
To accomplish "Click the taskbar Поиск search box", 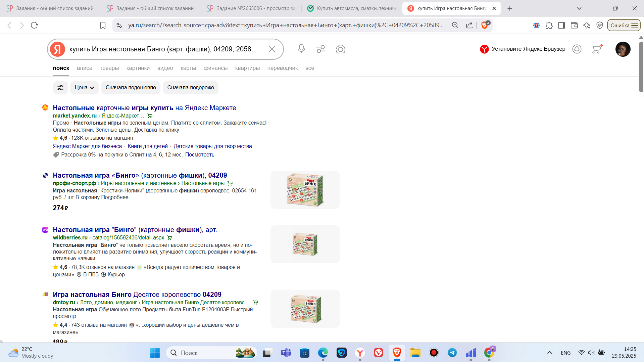I will coord(211,353).
